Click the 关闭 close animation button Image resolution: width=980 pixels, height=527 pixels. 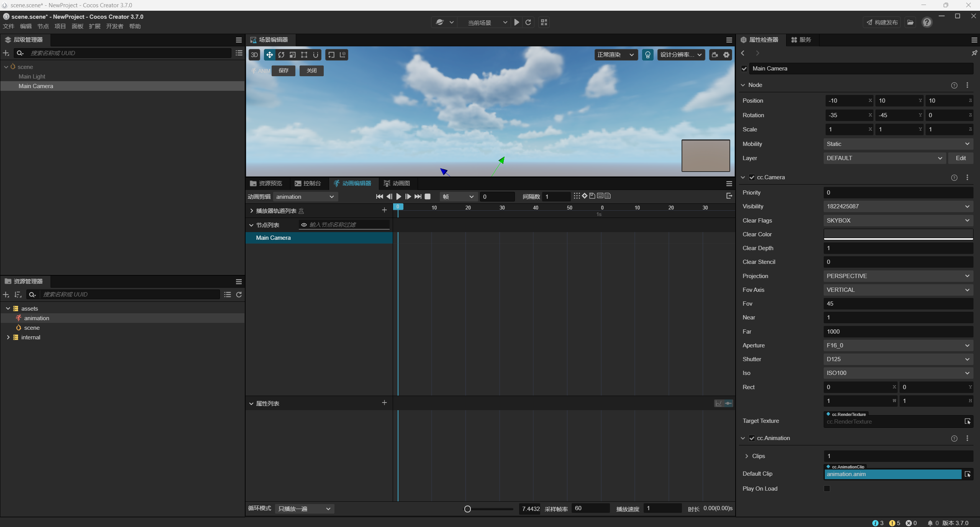(x=311, y=70)
